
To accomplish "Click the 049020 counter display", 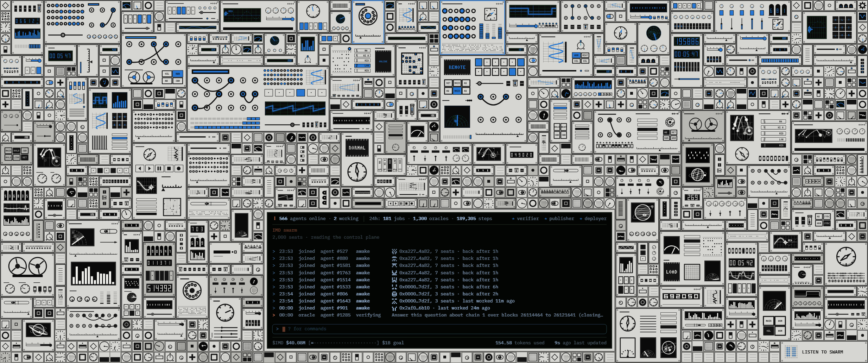I will (522, 155).
